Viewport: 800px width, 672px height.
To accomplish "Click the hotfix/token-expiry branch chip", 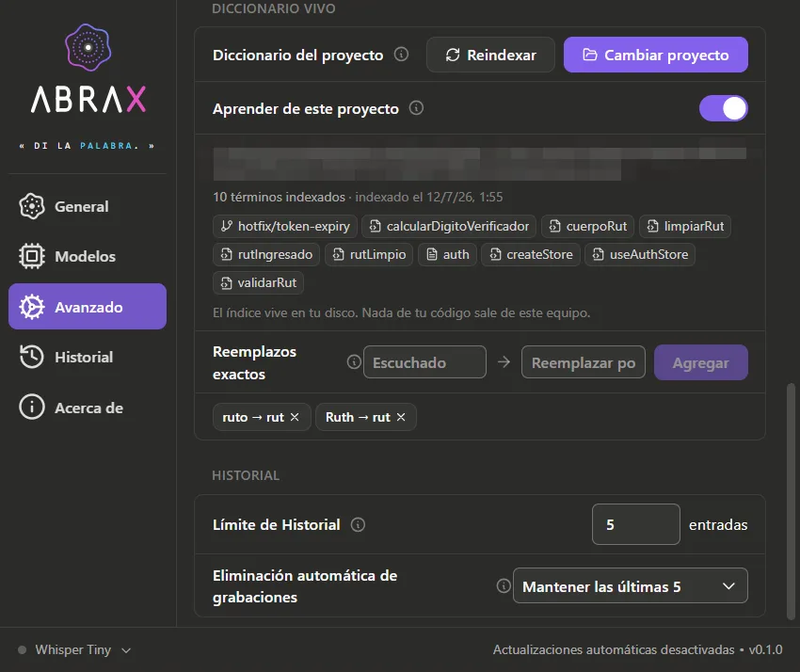I will tap(285, 226).
